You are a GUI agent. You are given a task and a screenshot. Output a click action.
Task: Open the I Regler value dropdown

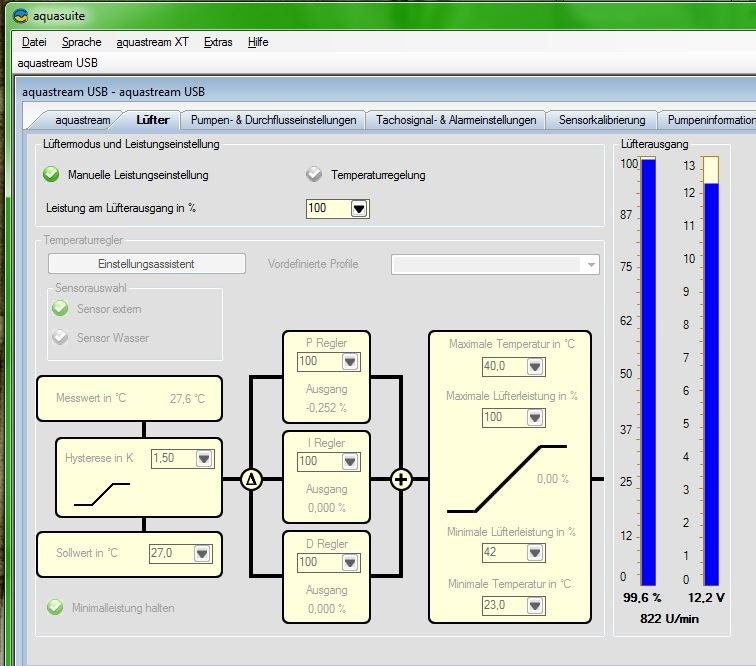350,462
